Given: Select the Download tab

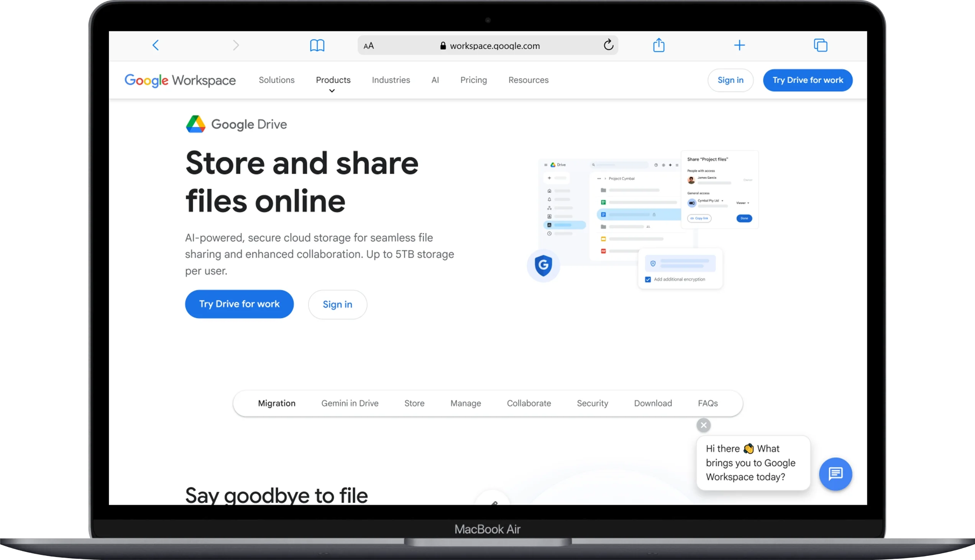Looking at the screenshot, I should (653, 403).
